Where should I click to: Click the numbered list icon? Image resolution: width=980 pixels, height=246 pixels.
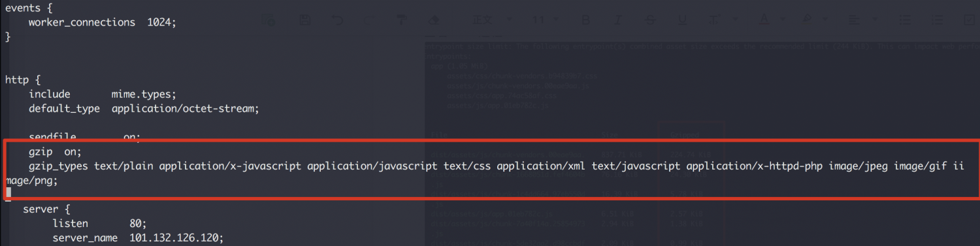(x=938, y=20)
